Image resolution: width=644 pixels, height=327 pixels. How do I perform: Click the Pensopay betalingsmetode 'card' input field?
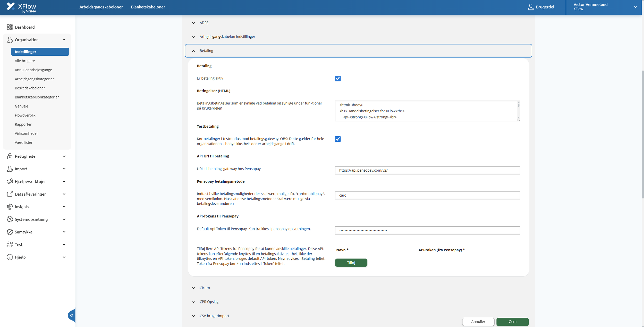pos(427,195)
